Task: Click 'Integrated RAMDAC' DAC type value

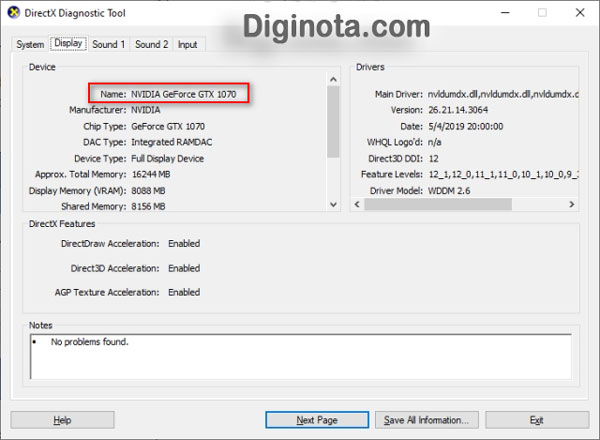Action: pyautogui.click(x=171, y=142)
